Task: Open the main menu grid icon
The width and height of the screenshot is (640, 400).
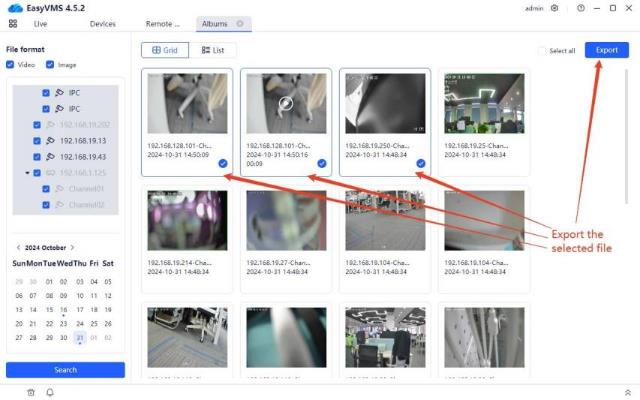Action: click(13, 23)
